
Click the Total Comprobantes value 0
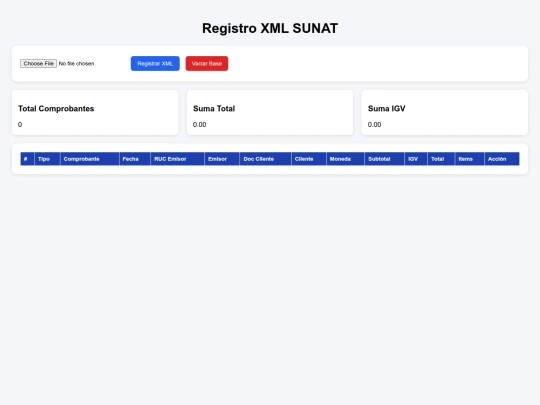tap(20, 125)
